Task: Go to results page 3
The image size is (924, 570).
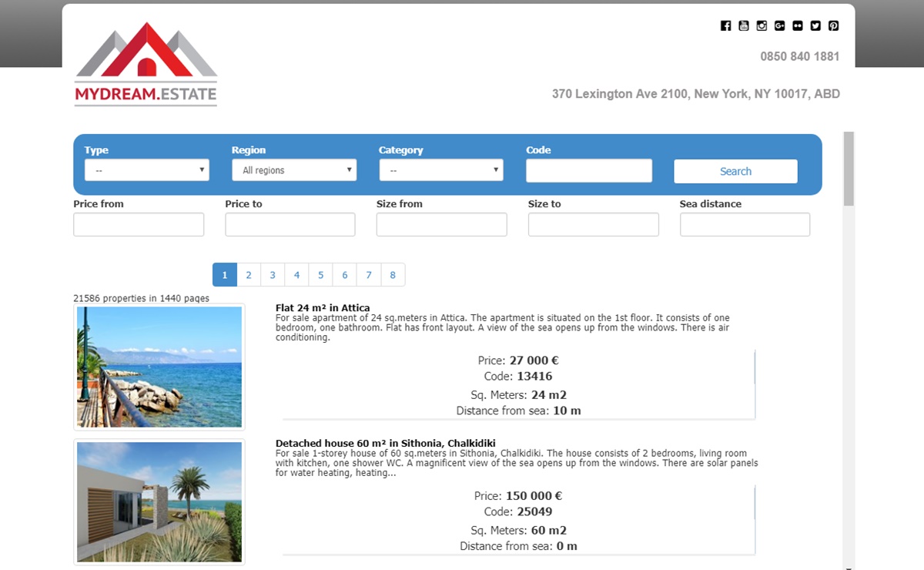Action: pyautogui.click(x=273, y=275)
